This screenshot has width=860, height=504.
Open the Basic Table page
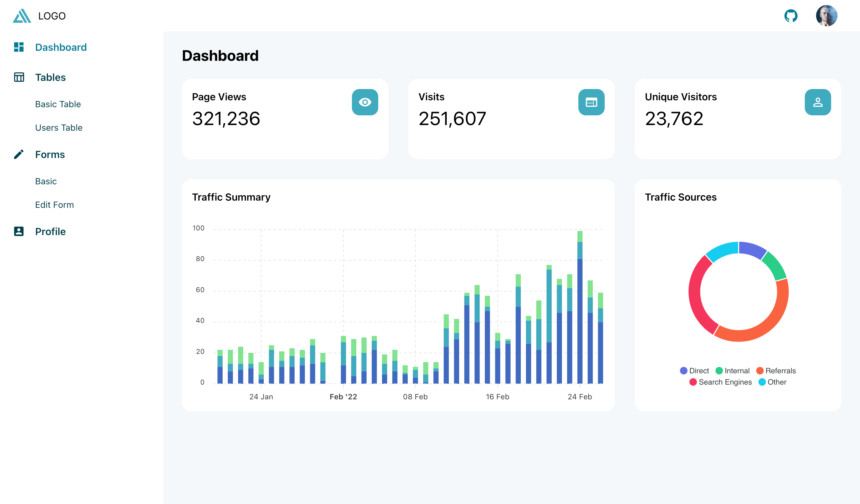pos(58,104)
